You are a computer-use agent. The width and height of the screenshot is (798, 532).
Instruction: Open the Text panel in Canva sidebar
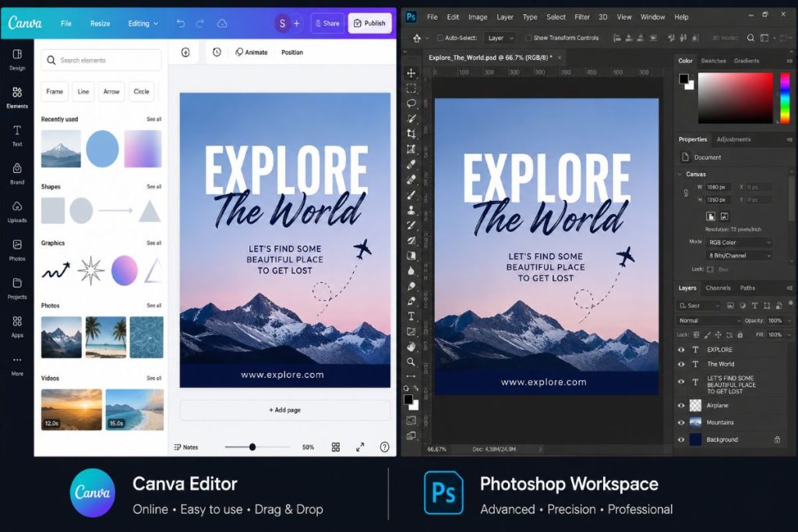[17, 136]
